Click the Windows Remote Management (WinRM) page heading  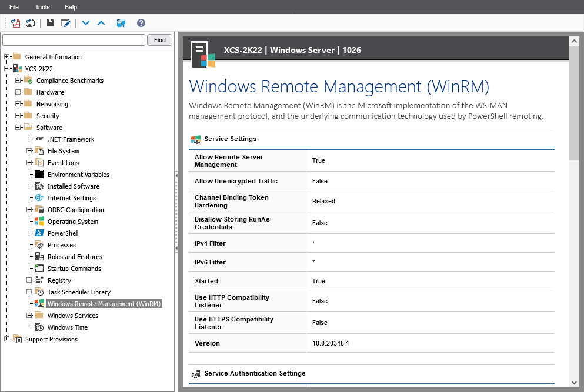339,86
